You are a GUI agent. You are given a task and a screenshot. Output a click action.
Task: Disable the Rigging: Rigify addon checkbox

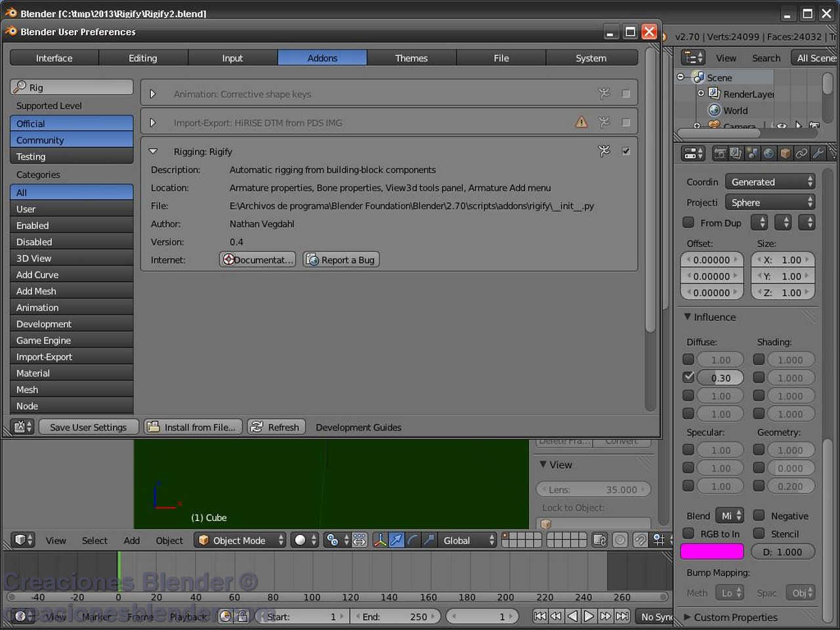point(625,151)
